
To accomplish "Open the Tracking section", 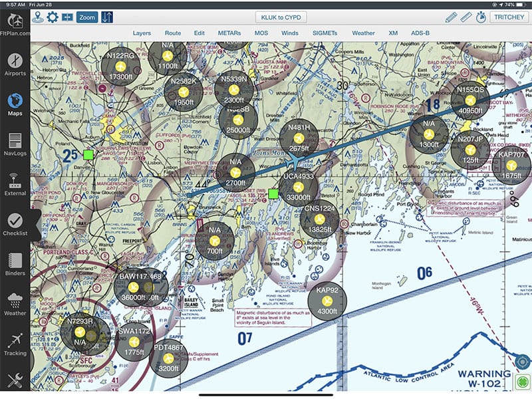I will (15, 344).
